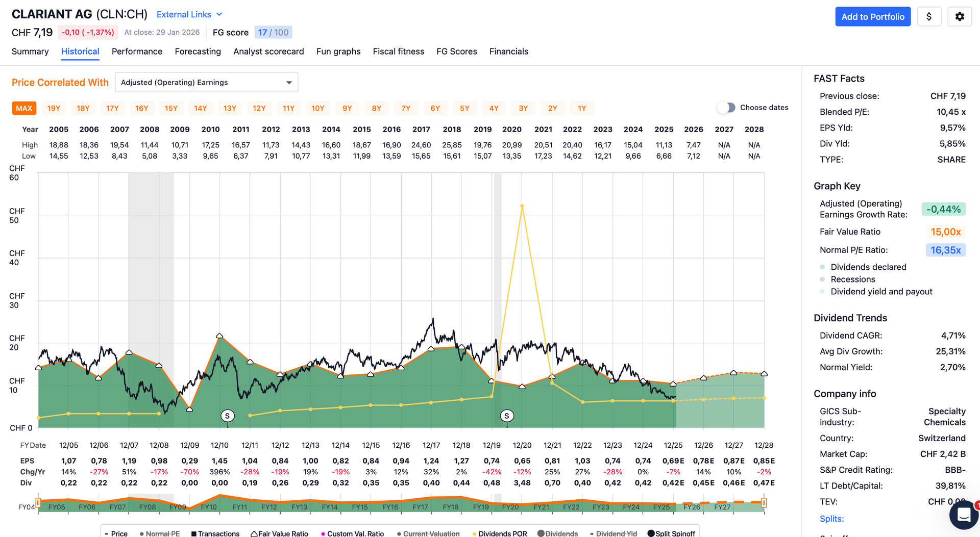
Task: Toggle the Fair Value Ratio legend item
Action: click(279, 533)
